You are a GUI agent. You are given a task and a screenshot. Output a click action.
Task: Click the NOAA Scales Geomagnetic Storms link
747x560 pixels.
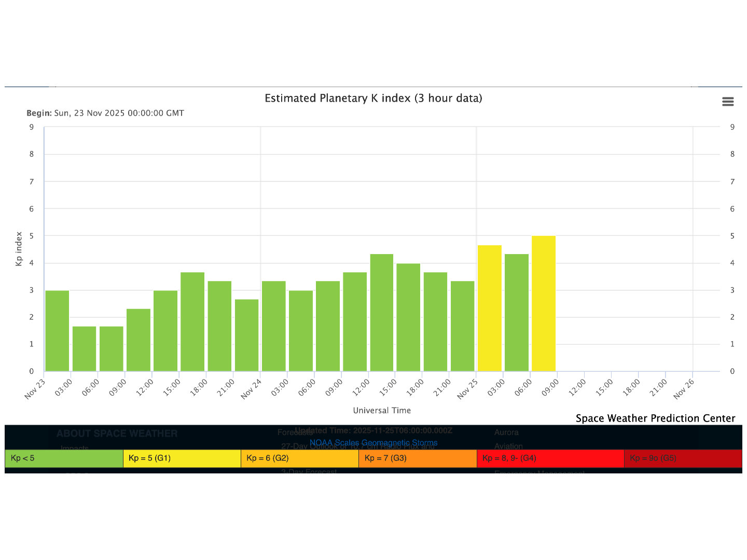[373, 443]
